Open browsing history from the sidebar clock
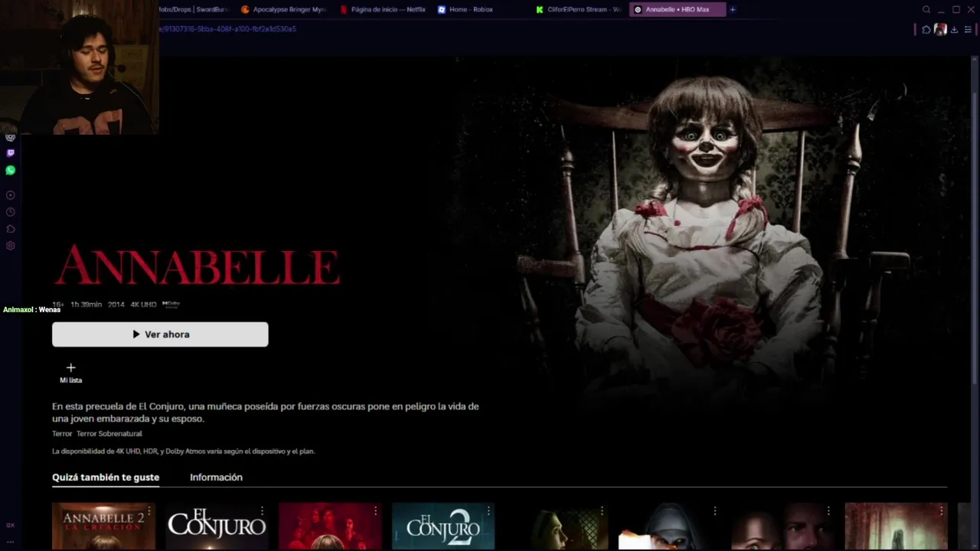 (x=10, y=212)
